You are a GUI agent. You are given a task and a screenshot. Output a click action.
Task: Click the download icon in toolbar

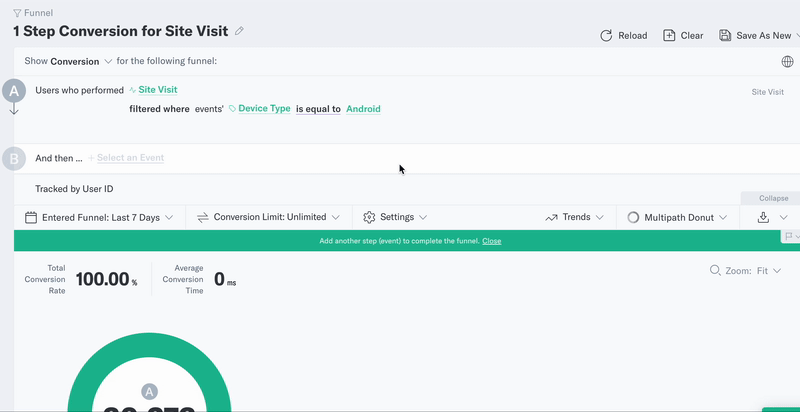(x=763, y=218)
